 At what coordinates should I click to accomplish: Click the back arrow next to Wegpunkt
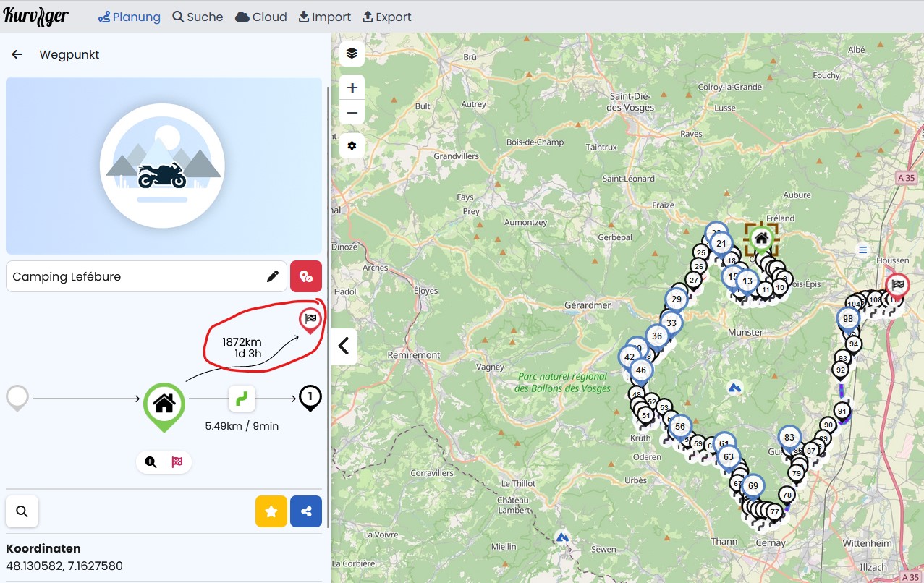17,54
